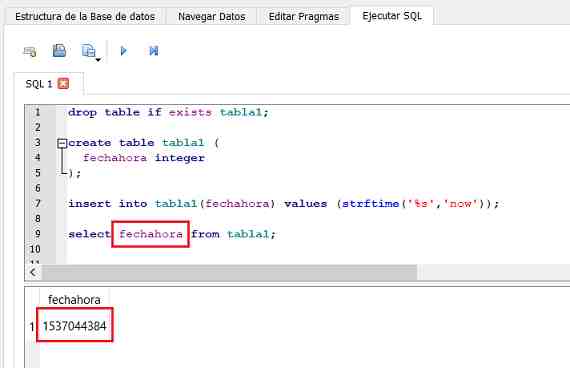Execute current line with skip-play icon
Image resolution: width=570 pixels, height=368 pixels.
[154, 51]
